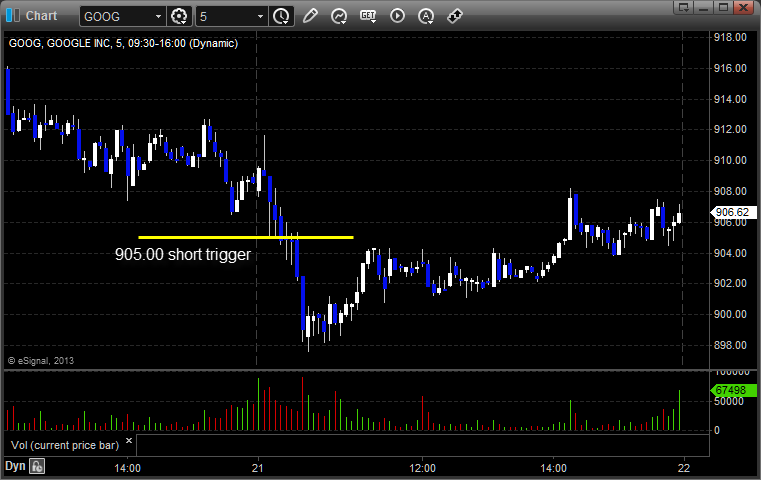Click the blue chart window icon
This screenshot has width=761, height=480.
click(x=13, y=16)
